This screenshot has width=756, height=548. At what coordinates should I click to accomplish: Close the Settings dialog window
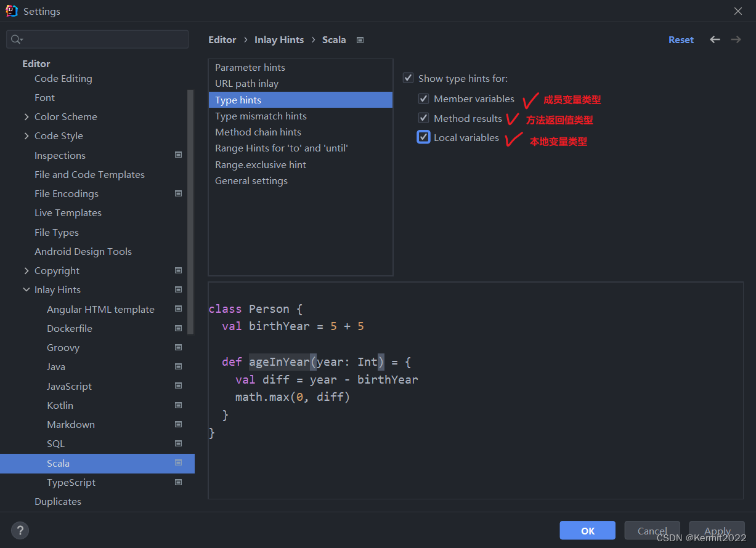(738, 11)
